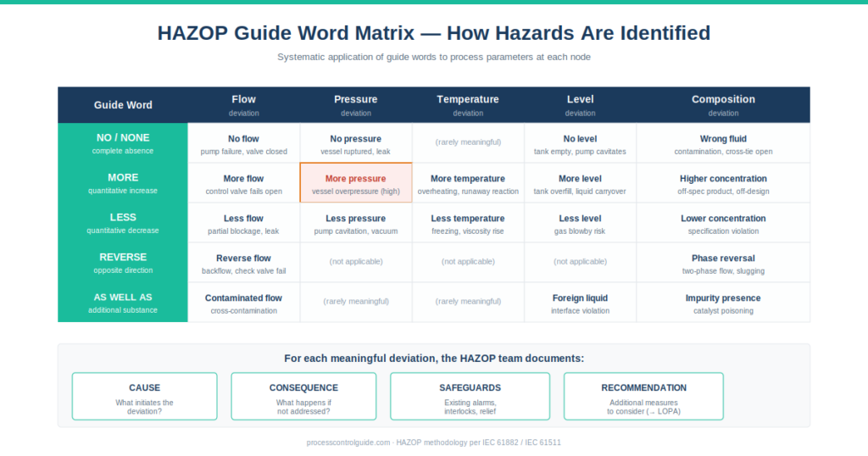
Task: Click the 'Impurity presence' cell
Action: click(x=723, y=302)
